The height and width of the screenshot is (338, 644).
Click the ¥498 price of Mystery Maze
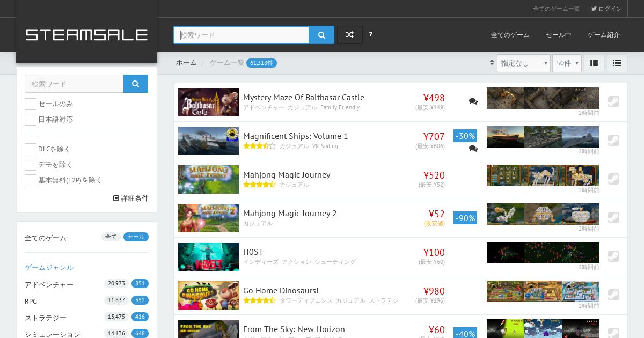(434, 98)
